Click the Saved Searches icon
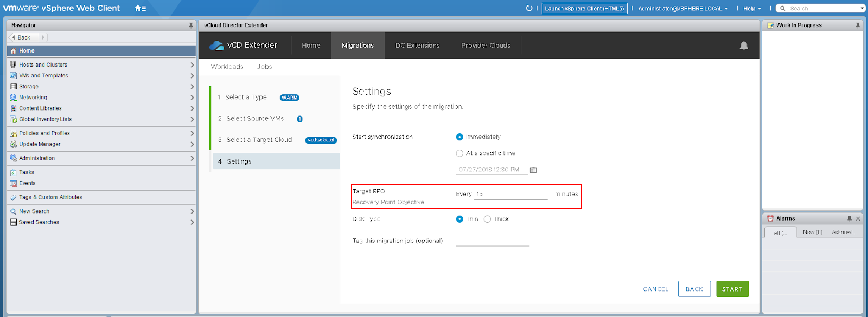 pyautogui.click(x=13, y=222)
